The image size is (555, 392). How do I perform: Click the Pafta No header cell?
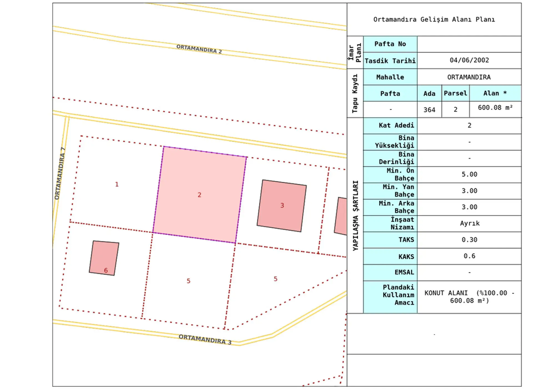pos(390,44)
